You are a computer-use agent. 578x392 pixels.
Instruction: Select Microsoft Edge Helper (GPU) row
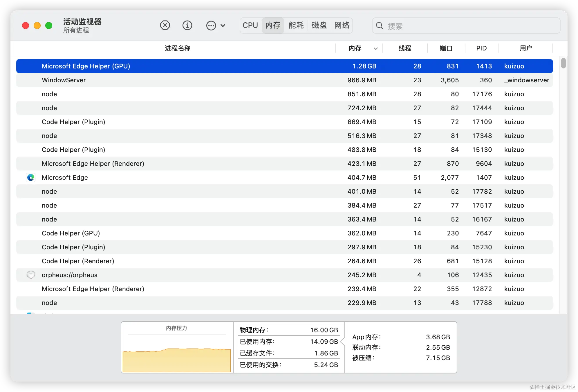(x=285, y=66)
